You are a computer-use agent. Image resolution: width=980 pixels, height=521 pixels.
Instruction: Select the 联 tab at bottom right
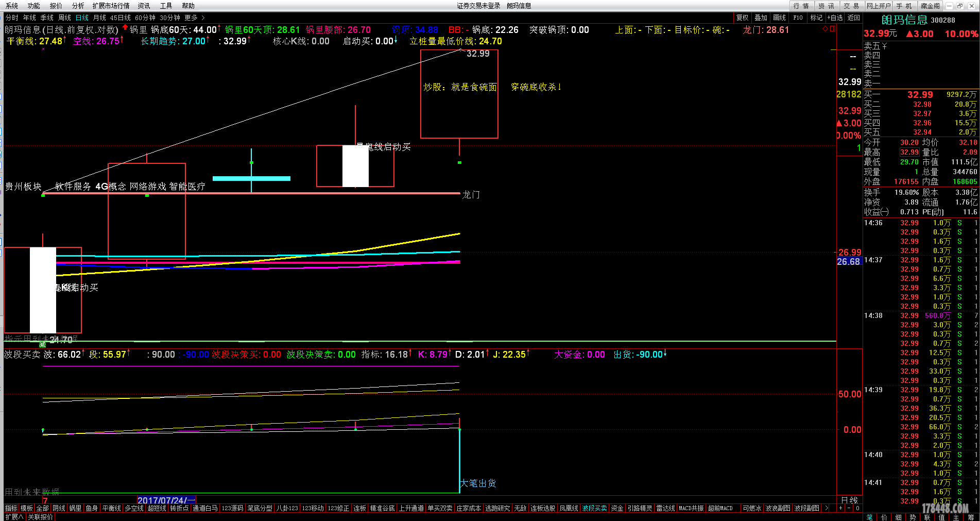click(927, 517)
